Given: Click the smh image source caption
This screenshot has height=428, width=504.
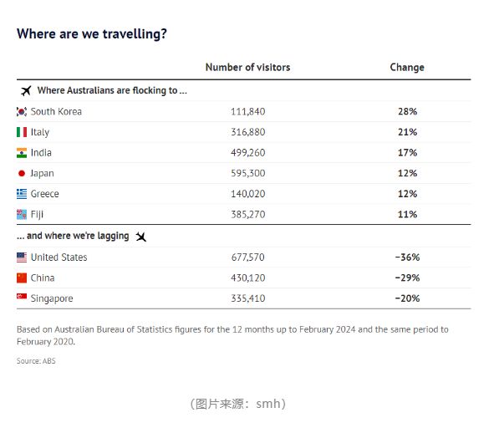Looking at the screenshot, I should pyautogui.click(x=238, y=404).
